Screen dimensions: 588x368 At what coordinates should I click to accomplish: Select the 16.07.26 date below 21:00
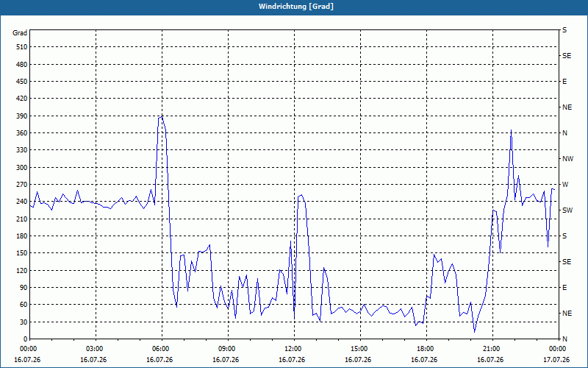[490, 360]
